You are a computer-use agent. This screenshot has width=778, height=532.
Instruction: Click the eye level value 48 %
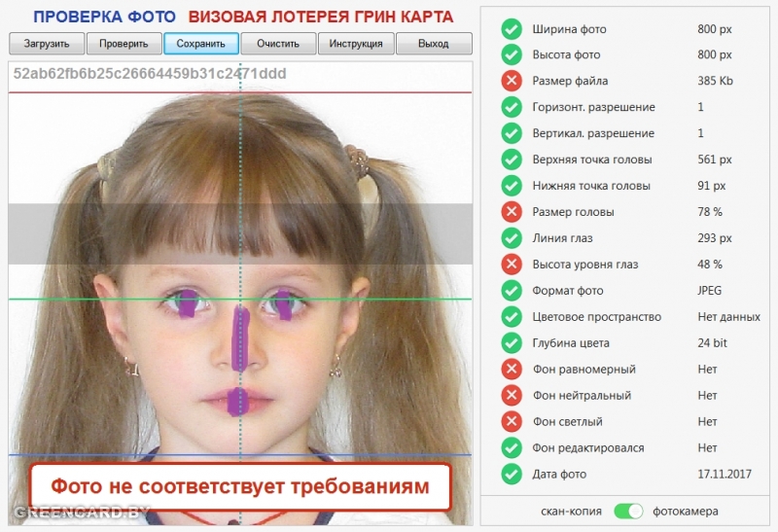coord(710,265)
